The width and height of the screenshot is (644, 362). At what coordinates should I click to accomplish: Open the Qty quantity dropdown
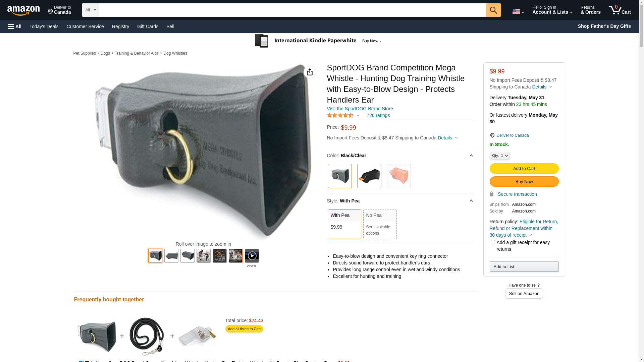[499, 156]
